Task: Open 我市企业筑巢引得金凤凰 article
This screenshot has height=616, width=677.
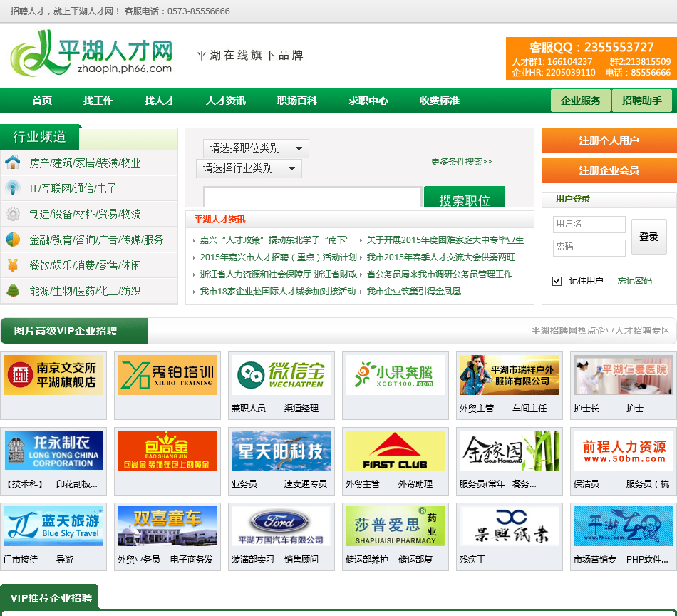Action: tap(413, 292)
